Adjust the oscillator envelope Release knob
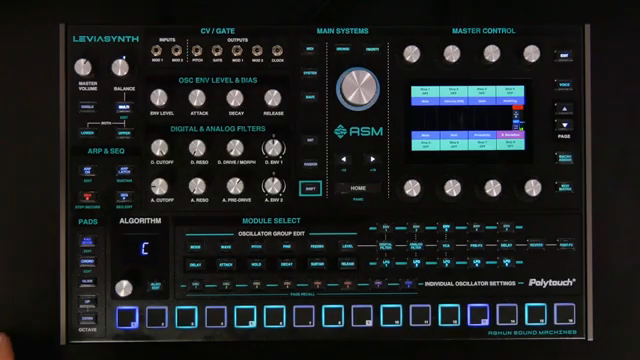The height and width of the screenshot is (360, 640). 272,98
